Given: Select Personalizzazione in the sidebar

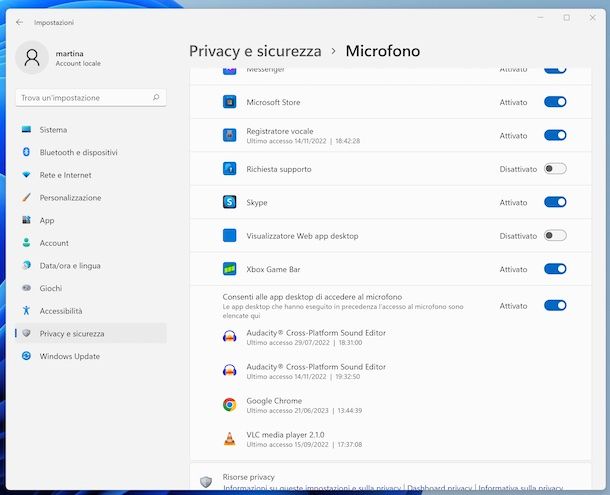Looking at the screenshot, I should click(x=91, y=197).
